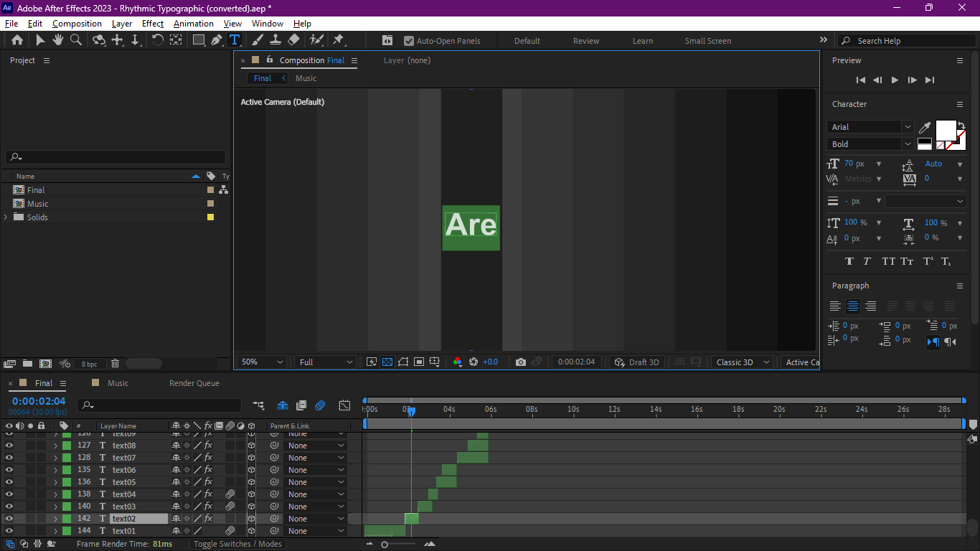Select the Rectangle shape tool
Viewport: 980px width, 551px height.
[199, 40]
